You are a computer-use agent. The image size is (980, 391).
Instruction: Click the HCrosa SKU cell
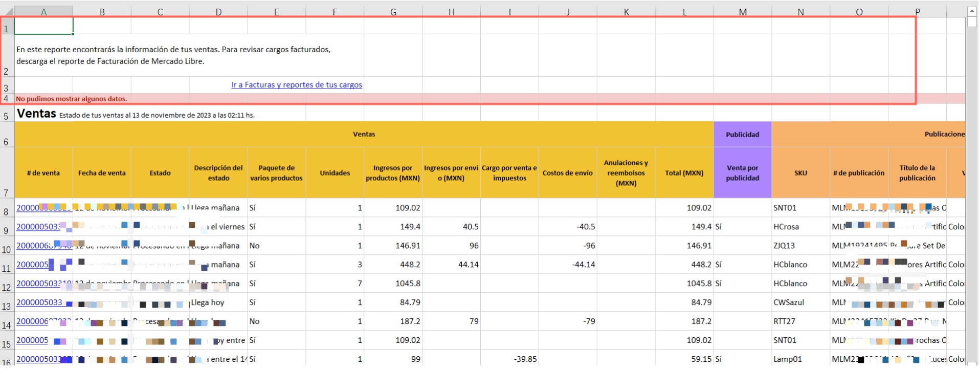(786, 227)
